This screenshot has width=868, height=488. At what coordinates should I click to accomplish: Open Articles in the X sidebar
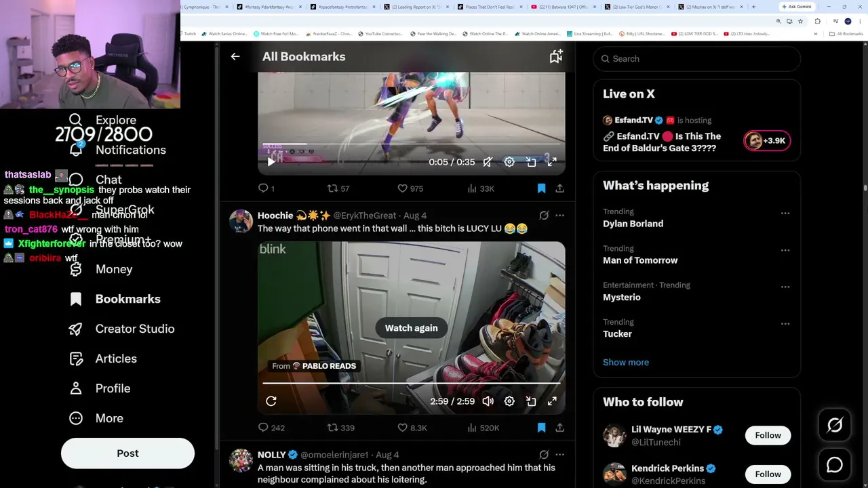pos(103,359)
